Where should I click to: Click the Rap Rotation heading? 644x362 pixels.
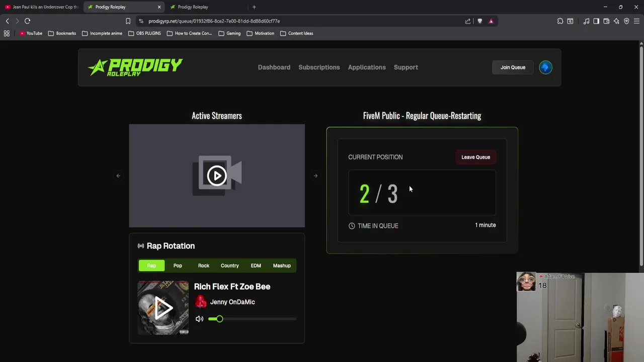171,246
